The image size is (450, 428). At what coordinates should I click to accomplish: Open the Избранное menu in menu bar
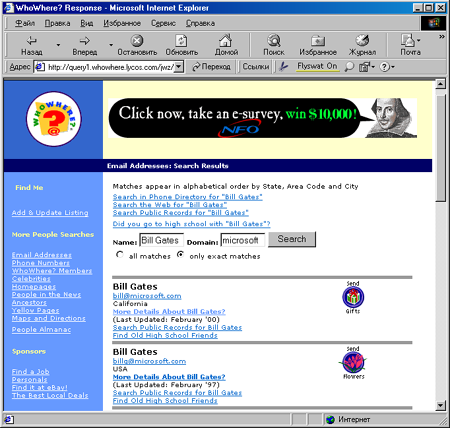click(x=122, y=23)
